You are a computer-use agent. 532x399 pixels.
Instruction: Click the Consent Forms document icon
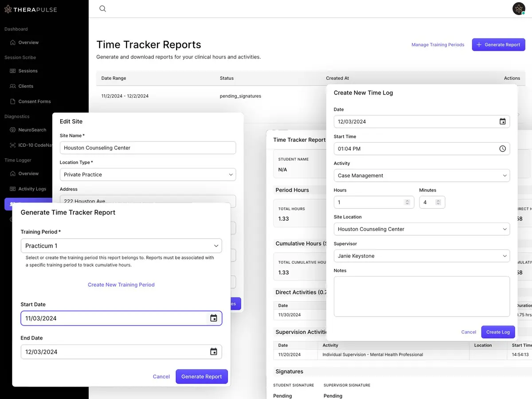tap(13, 102)
